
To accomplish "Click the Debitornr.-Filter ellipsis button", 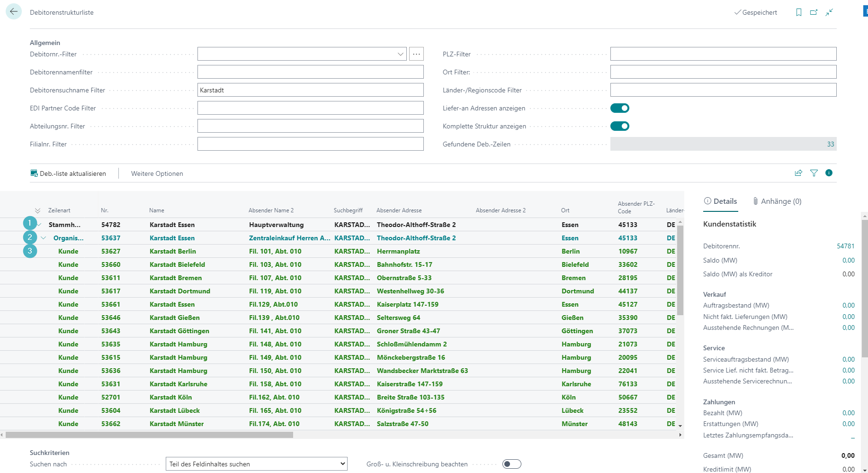I will (416, 54).
